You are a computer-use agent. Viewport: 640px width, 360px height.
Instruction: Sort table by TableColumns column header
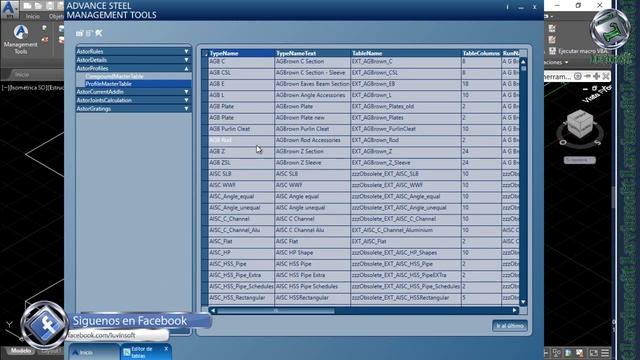coord(481,53)
